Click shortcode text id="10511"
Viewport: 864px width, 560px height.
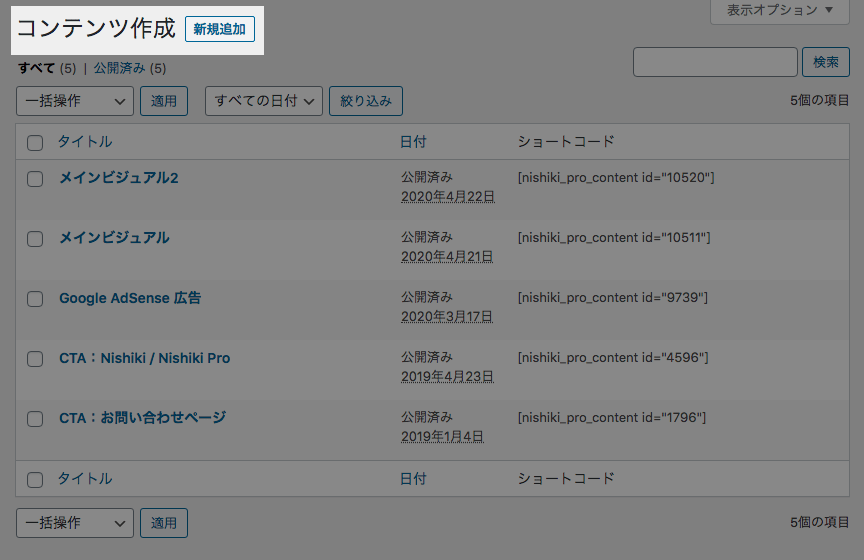tap(614, 238)
